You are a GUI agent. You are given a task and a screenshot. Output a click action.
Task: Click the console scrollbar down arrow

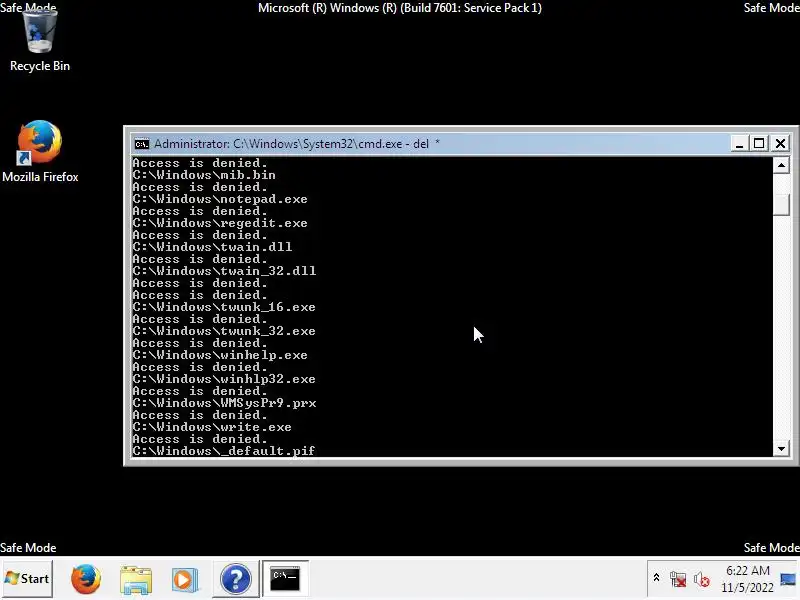(781, 449)
